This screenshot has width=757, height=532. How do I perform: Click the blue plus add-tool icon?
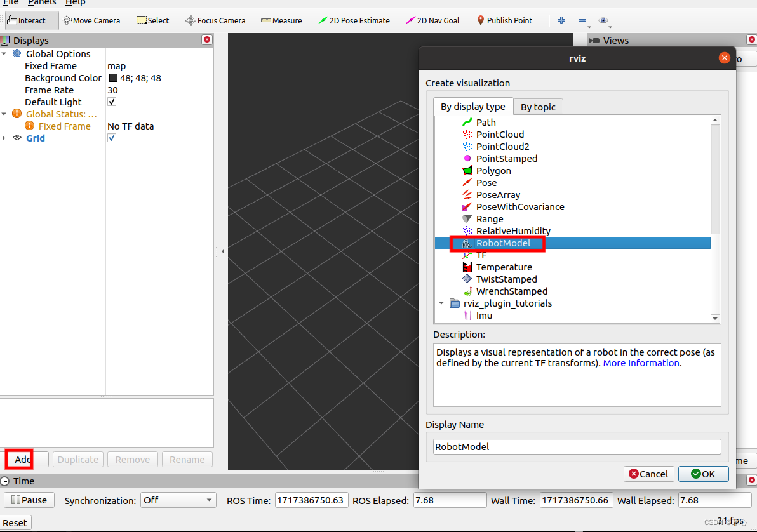(561, 20)
